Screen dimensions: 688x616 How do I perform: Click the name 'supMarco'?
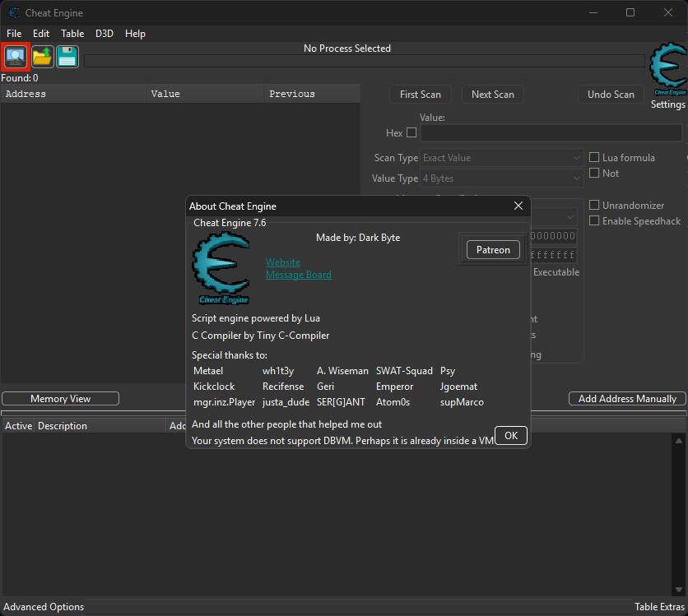[462, 402]
